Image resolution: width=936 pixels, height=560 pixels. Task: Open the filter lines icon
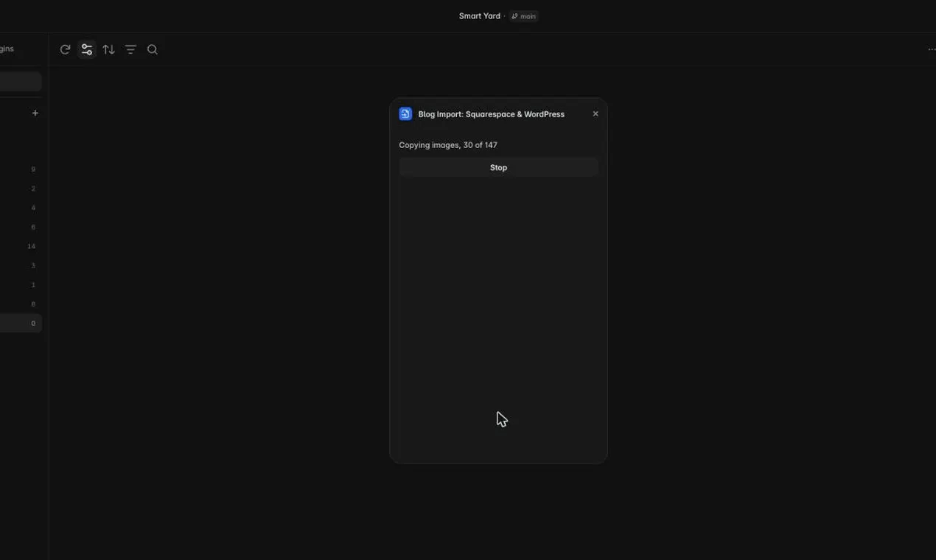[130, 49]
